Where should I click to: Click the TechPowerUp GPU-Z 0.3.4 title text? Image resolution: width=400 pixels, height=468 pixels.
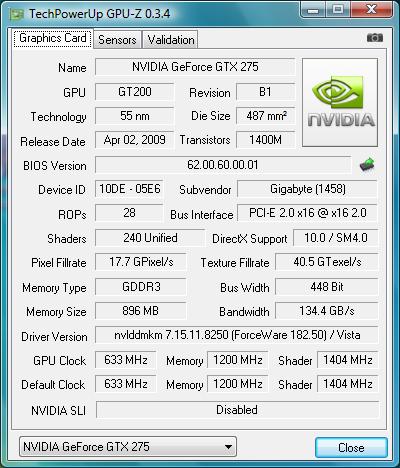tap(99, 14)
